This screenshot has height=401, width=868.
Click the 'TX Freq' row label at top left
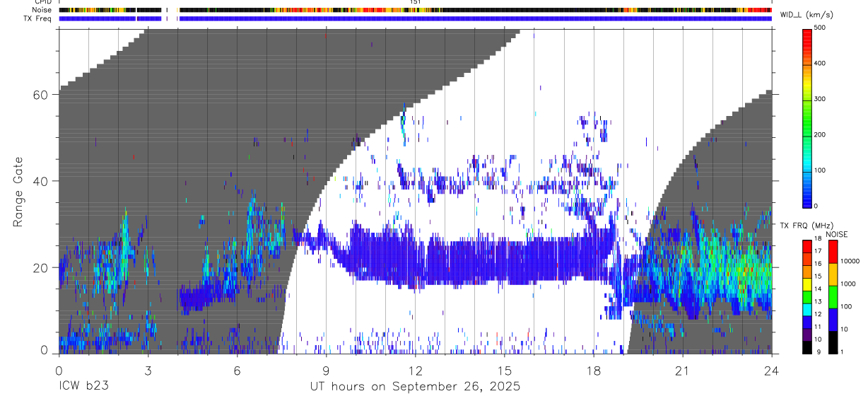[x=38, y=18]
